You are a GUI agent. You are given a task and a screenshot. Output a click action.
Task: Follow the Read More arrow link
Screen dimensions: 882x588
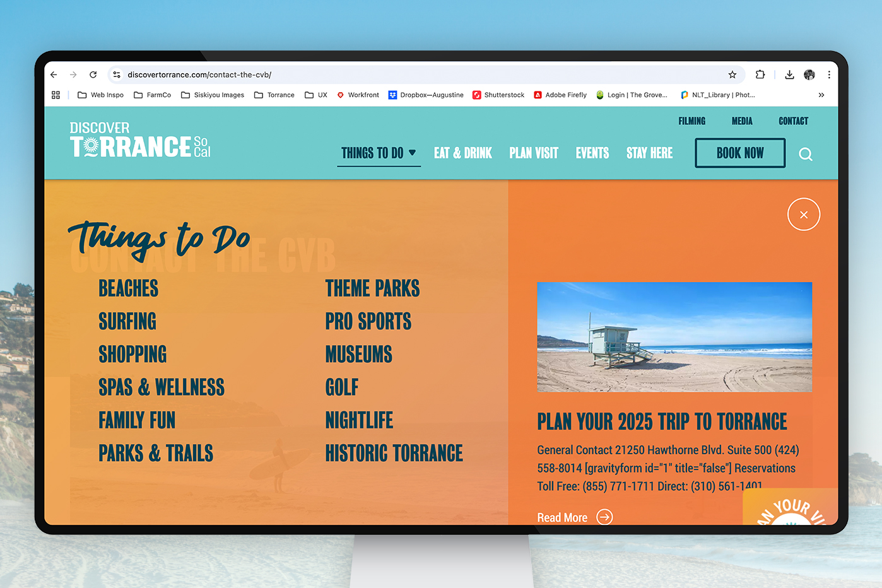click(604, 517)
